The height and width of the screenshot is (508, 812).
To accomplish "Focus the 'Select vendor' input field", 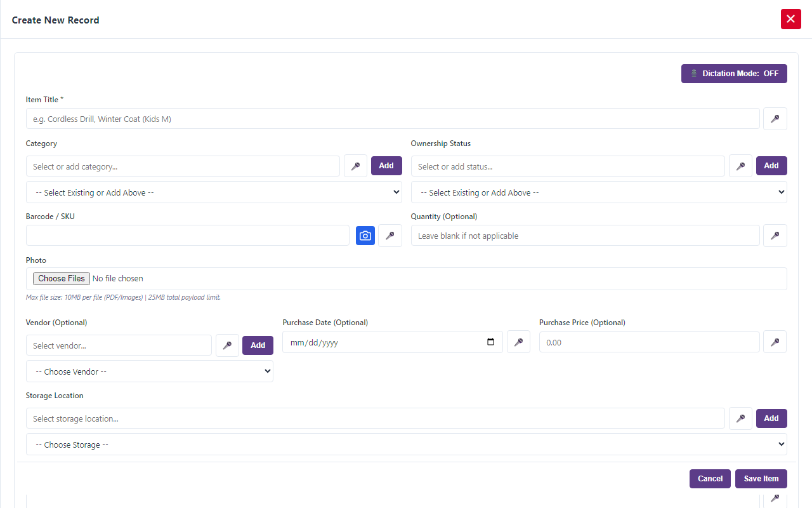I will (119, 345).
